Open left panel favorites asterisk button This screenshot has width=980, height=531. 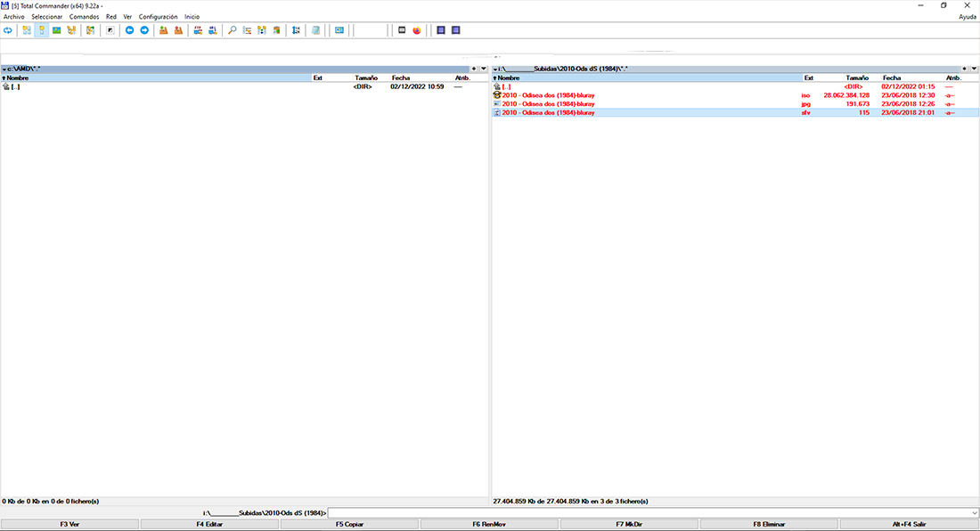pyautogui.click(x=474, y=69)
